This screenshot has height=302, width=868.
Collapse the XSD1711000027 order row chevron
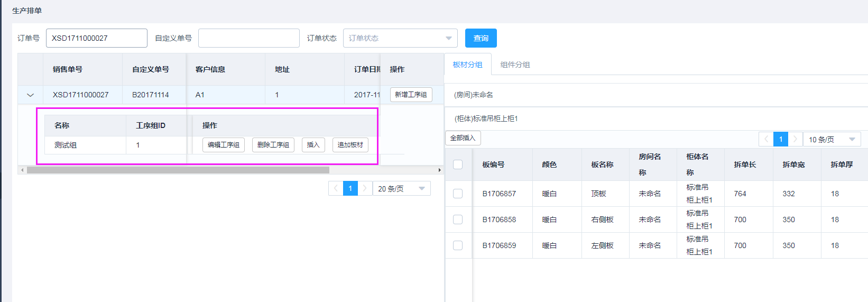[30, 95]
